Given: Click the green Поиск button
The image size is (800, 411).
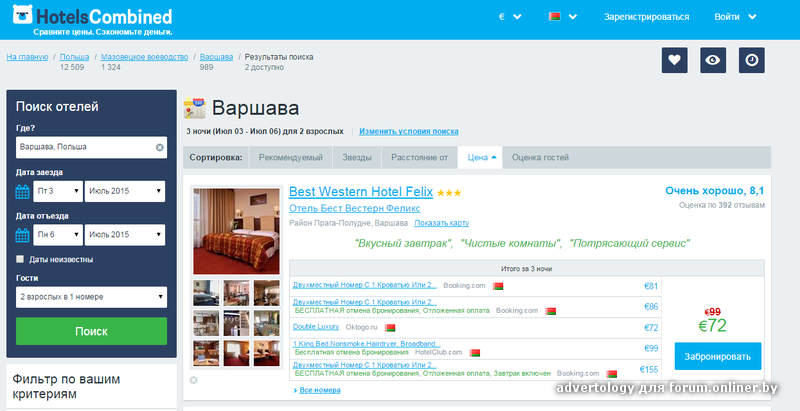Looking at the screenshot, I should (91, 331).
